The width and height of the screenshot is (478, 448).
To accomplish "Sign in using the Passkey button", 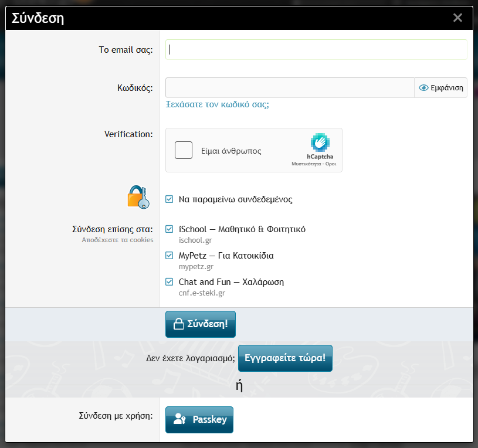I will tap(199, 420).
